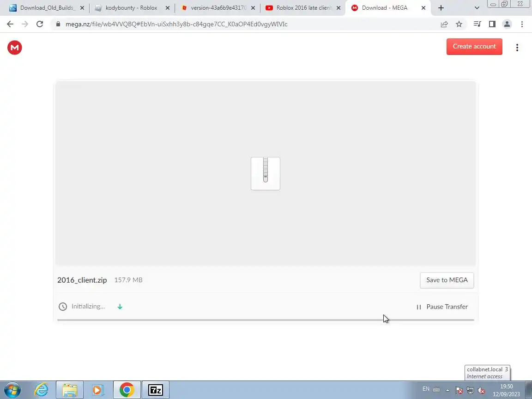Viewport: 532px width, 399px height.
Task: Open Chrome three-dot menu
Action: pyautogui.click(x=522, y=24)
